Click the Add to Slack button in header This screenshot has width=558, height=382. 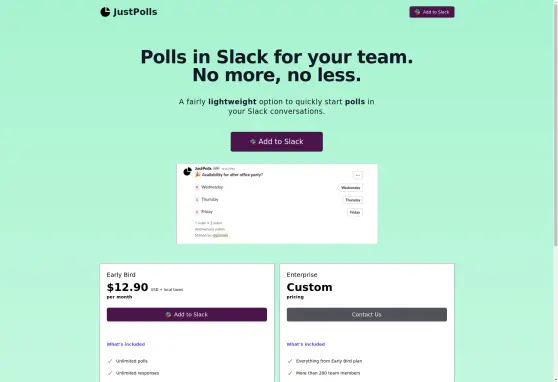(x=432, y=12)
